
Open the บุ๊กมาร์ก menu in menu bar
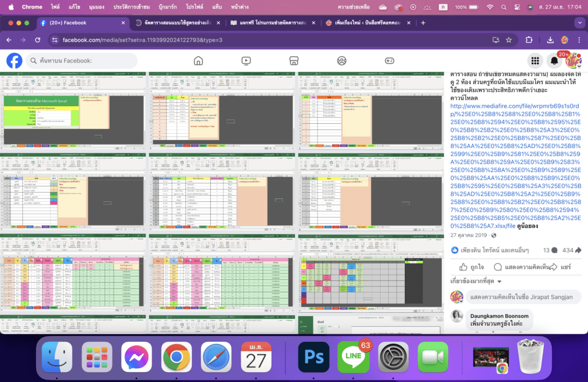click(167, 7)
